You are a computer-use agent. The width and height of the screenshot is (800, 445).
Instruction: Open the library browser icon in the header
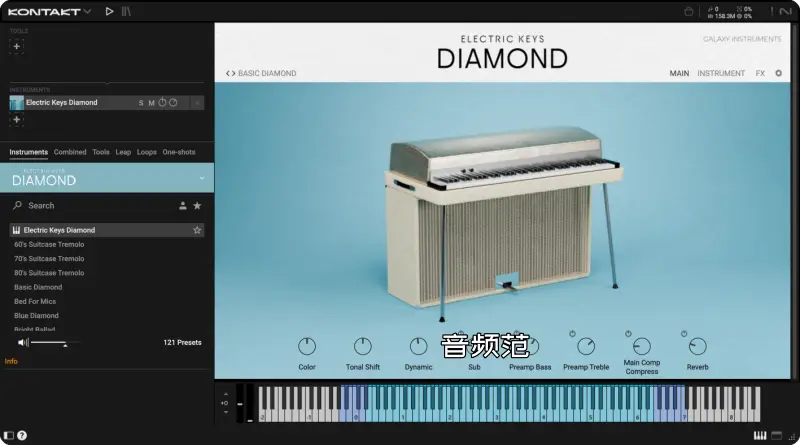[x=126, y=11]
